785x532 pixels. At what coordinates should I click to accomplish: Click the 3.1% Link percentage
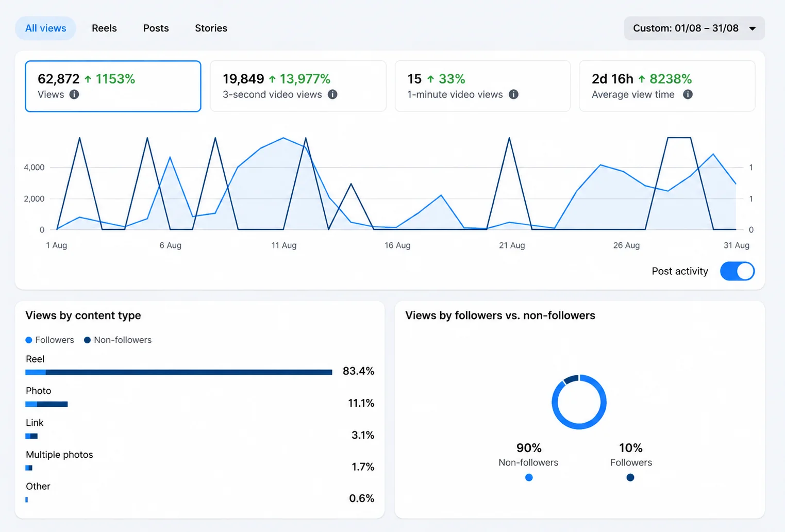[x=363, y=435]
